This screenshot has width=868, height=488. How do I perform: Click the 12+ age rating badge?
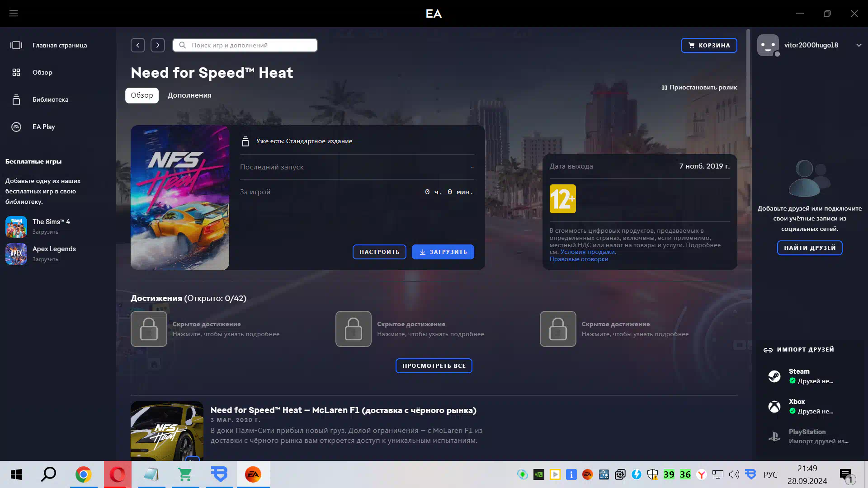tap(563, 199)
